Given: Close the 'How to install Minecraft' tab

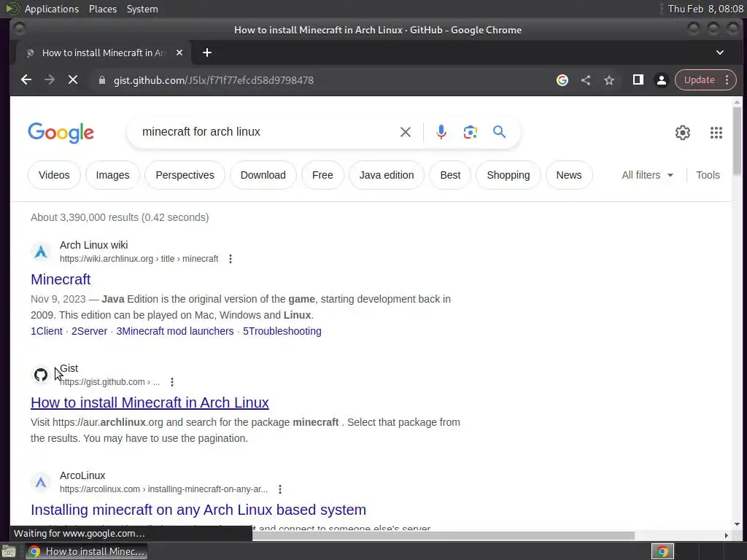Looking at the screenshot, I should tap(179, 52).
